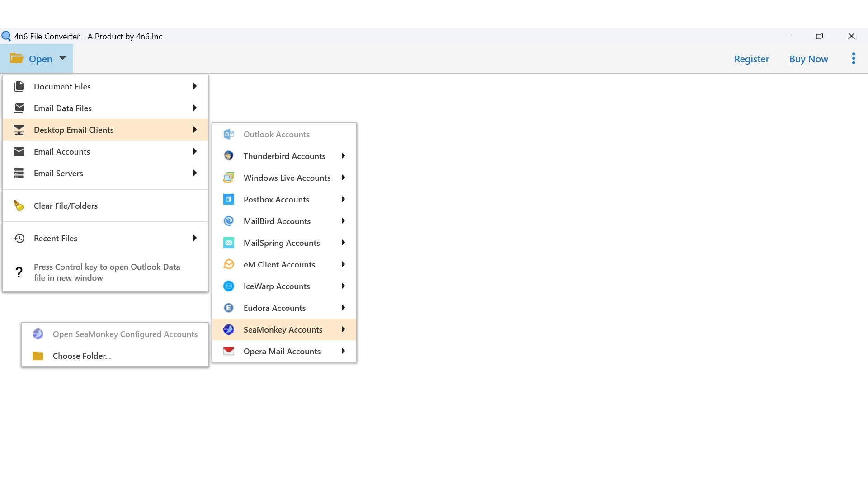Click the Desktop Email Clients monitor icon
Viewport: 868px width, 488px height.
coord(19,130)
